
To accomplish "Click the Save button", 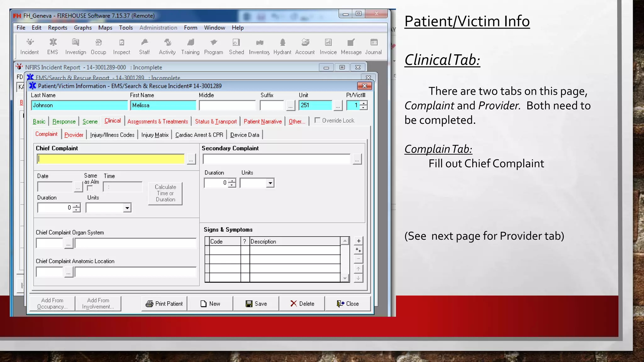I will coord(256,304).
